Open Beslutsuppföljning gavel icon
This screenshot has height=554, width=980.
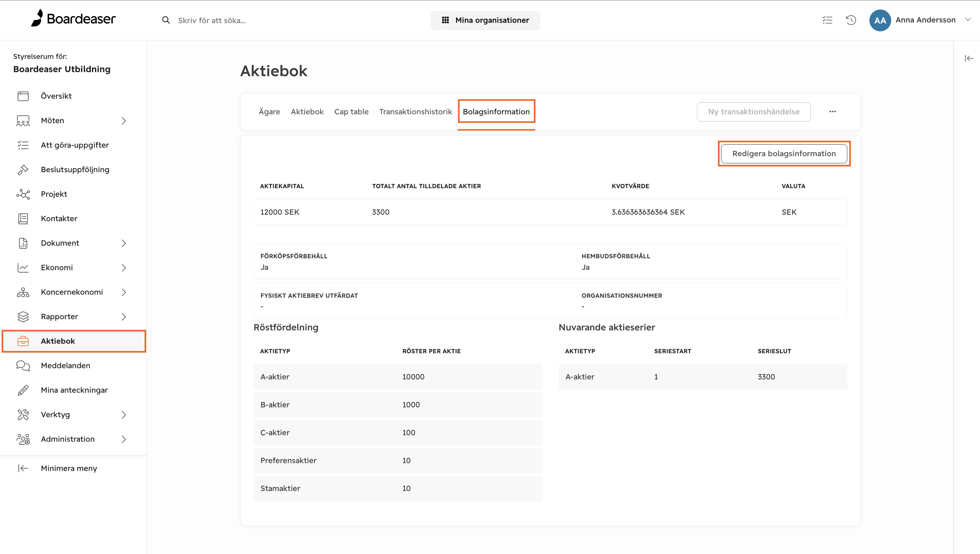tap(23, 170)
